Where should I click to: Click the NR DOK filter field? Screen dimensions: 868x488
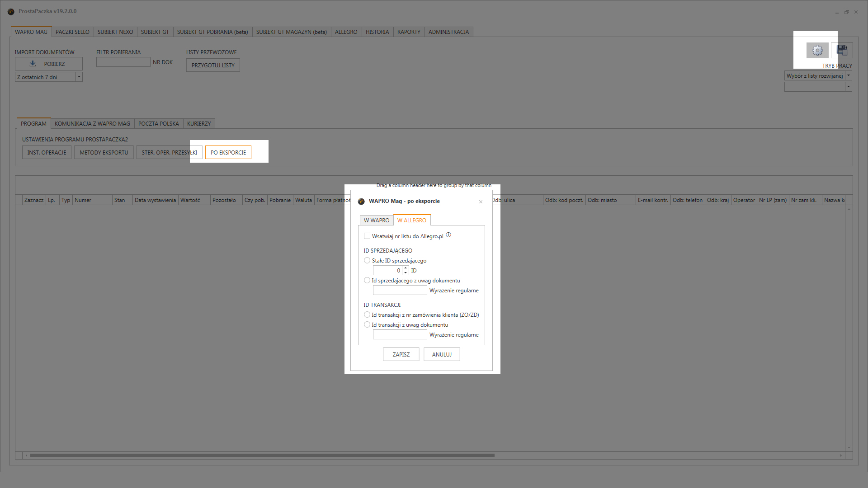click(123, 62)
